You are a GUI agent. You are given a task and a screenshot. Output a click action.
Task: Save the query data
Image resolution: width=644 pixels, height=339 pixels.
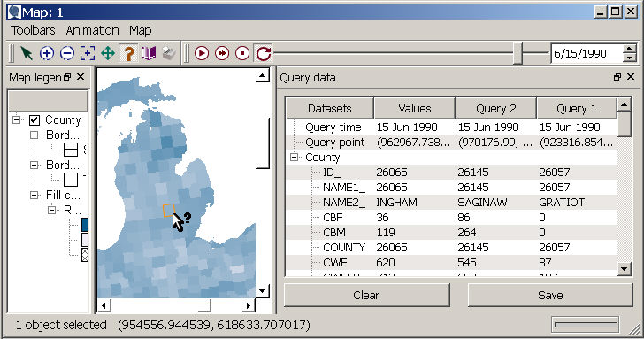(x=550, y=295)
